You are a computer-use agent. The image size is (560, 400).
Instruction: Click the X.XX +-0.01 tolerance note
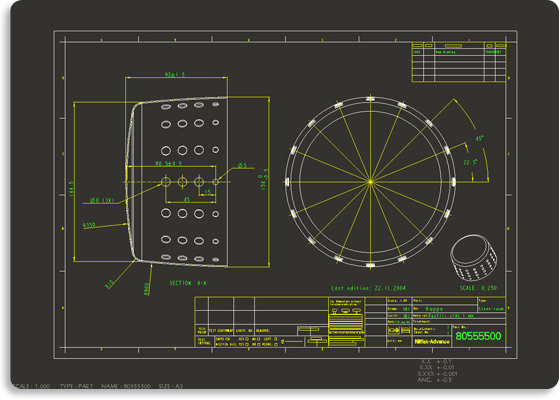tap(437, 367)
